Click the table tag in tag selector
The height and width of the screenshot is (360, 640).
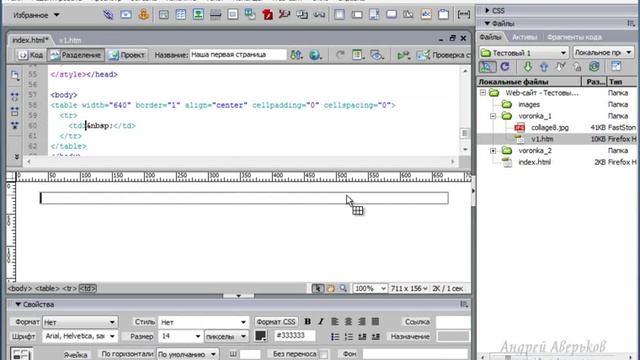tap(47, 289)
